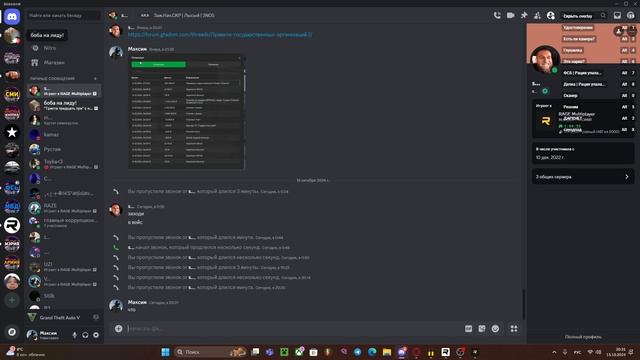Viewport: 640px width, 360px height.
Task: Show hidden system tray icons
Action: click(x=554, y=352)
